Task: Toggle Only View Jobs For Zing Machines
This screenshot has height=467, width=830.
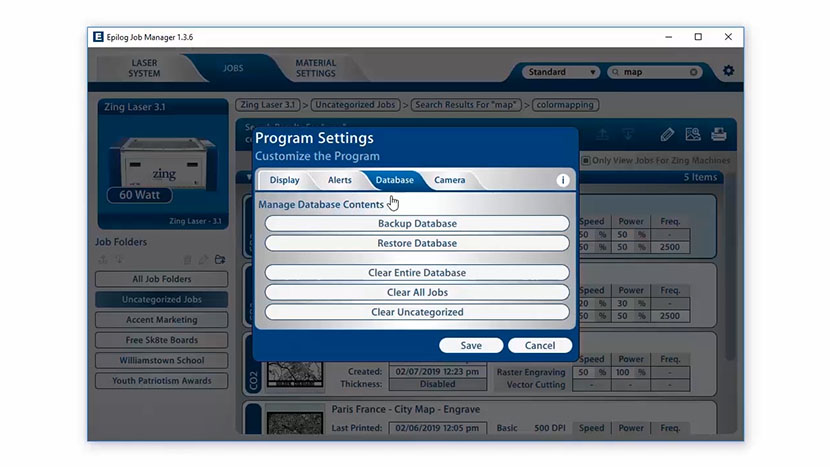Action: (x=586, y=160)
